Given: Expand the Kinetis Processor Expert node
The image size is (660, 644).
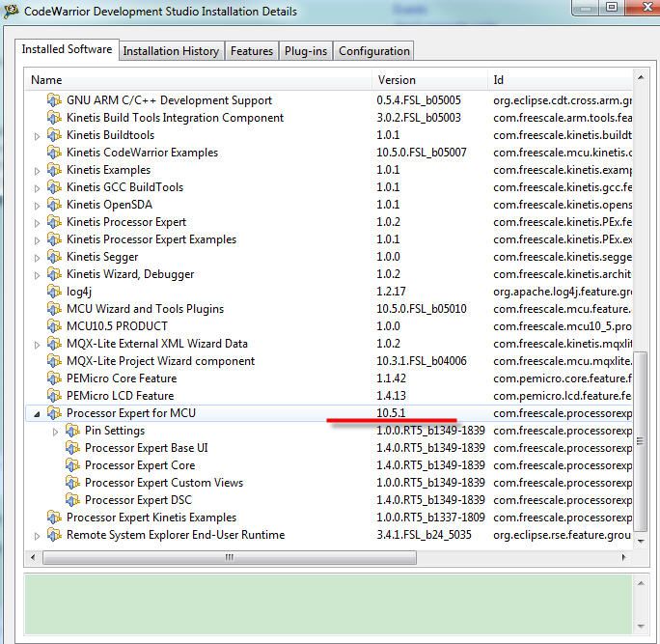Looking at the screenshot, I should (37, 223).
